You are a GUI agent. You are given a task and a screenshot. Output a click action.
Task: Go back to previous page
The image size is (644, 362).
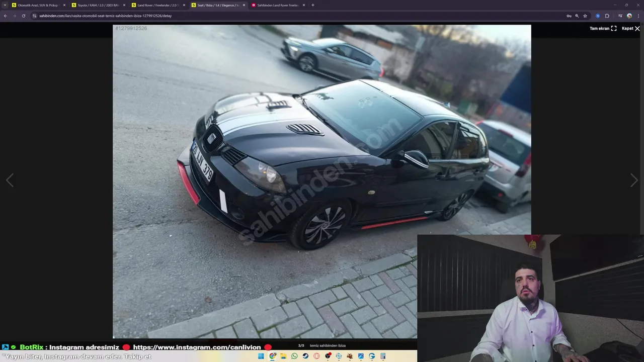click(6, 16)
